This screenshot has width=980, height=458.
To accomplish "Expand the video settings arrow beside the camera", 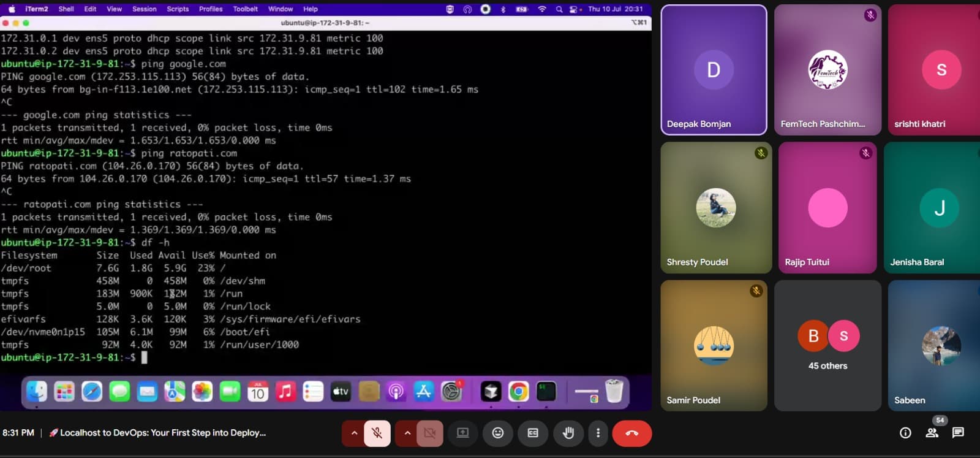I will click(407, 433).
